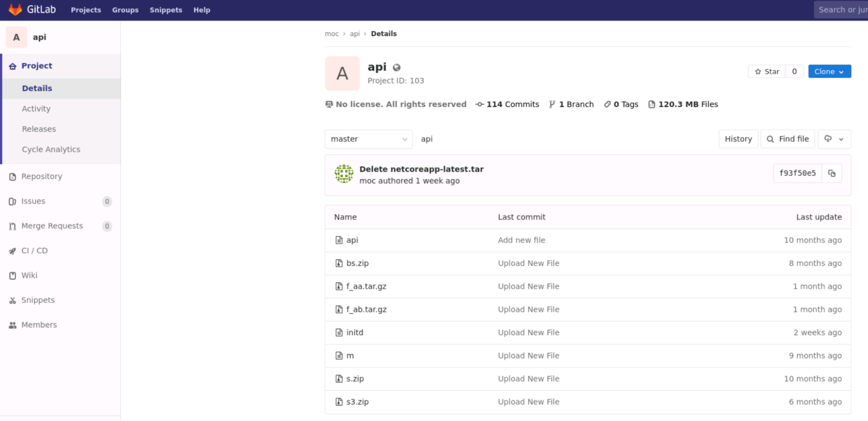Open Find file
Viewport: 868px width, 421px height.
pos(788,139)
